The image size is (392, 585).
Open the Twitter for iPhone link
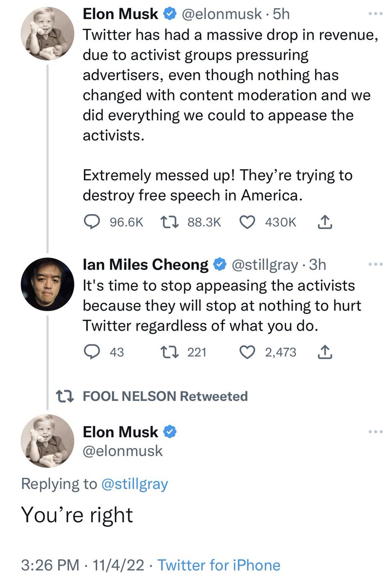click(x=219, y=565)
